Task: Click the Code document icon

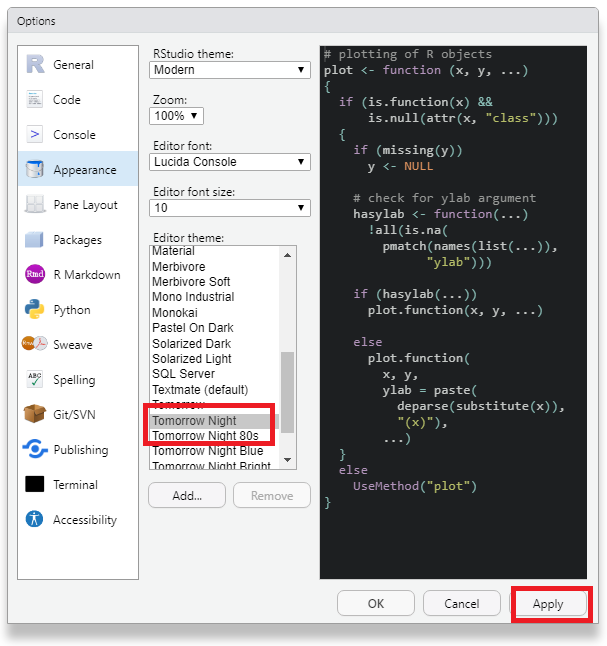Action: tap(35, 99)
